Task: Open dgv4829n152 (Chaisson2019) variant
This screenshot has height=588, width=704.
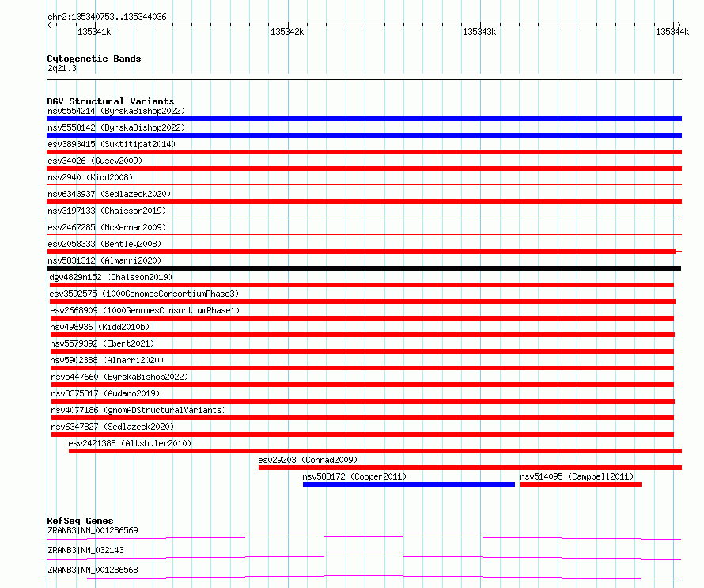Action: pyautogui.click(x=111, y=277)
